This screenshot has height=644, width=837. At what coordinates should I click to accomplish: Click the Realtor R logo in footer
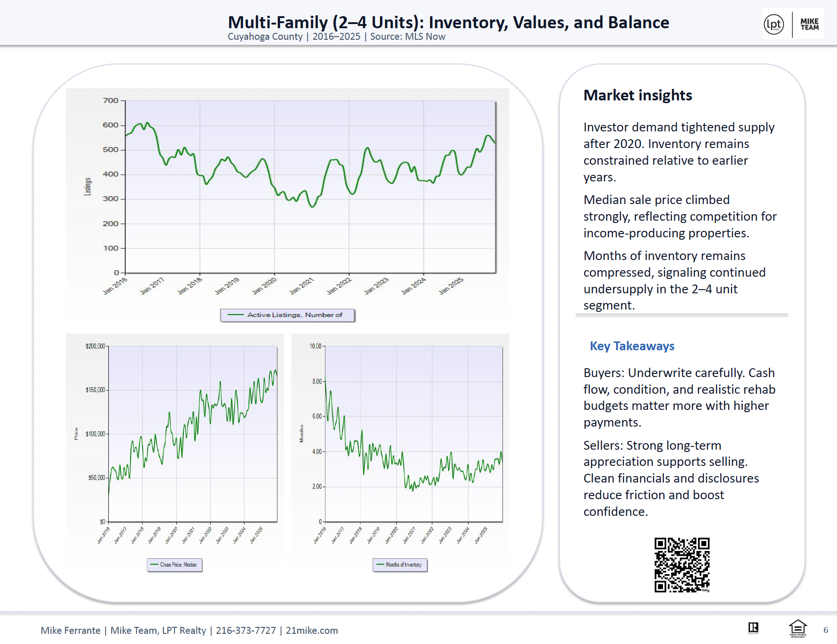tap(753, 627)
